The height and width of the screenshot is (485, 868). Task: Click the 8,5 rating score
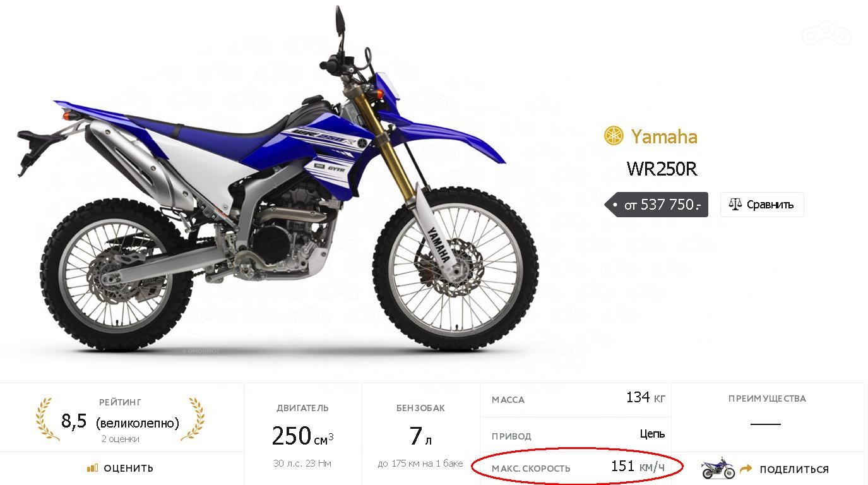click(x=74, y=421)
